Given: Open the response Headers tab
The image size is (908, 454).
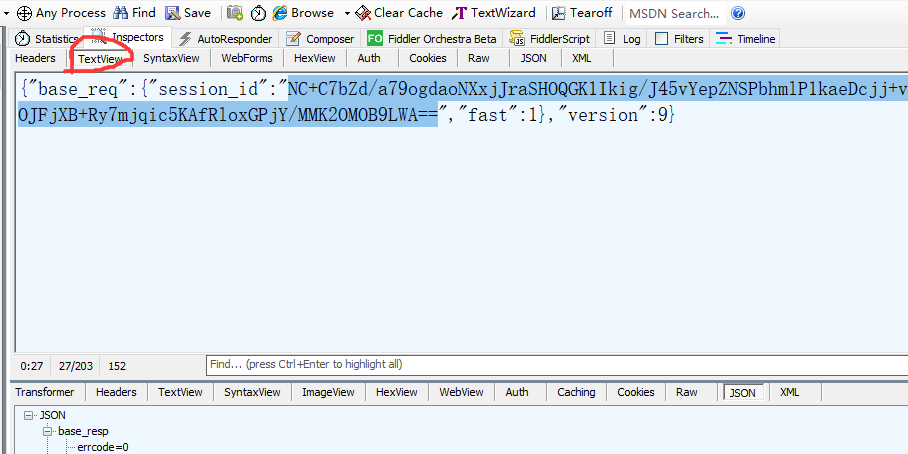Looking at the screenshot, I should pyautogui.click(x=116, y=392).
